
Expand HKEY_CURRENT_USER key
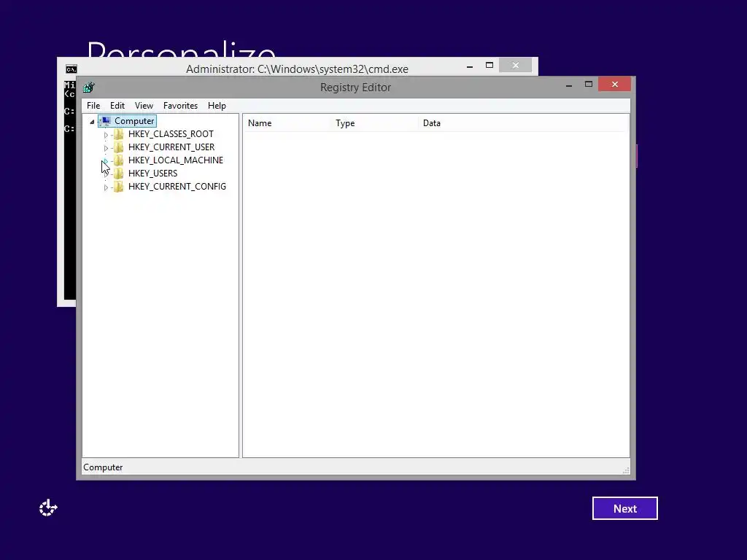[106, 148]
